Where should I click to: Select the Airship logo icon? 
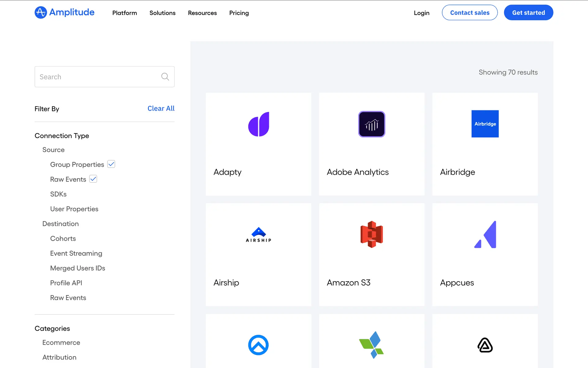coord(258,235)
